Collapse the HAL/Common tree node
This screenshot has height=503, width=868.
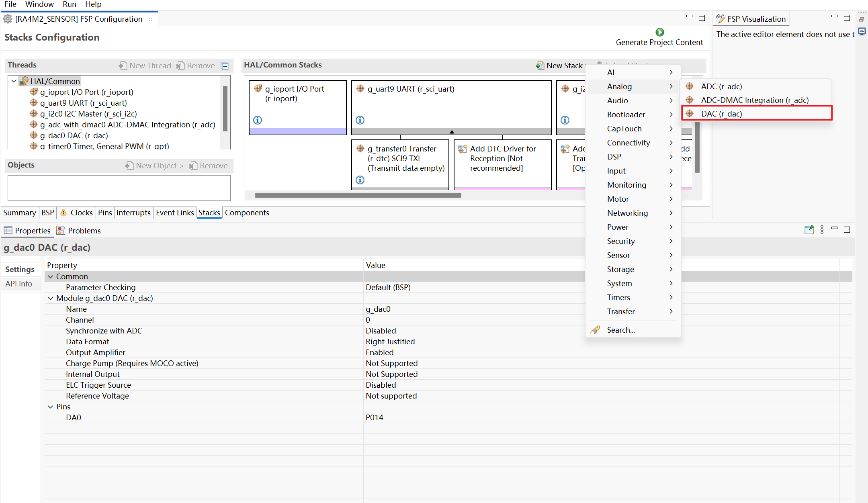tap(14, 81)
